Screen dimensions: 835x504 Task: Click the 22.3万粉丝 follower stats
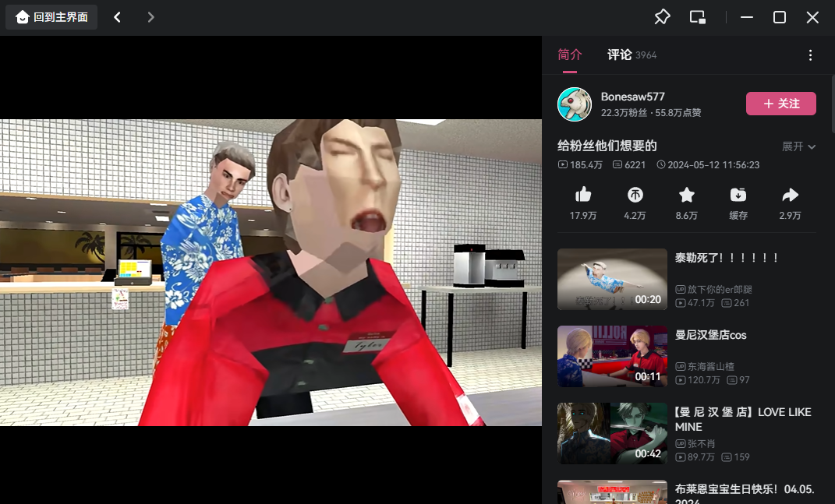[x=624, y=113]
